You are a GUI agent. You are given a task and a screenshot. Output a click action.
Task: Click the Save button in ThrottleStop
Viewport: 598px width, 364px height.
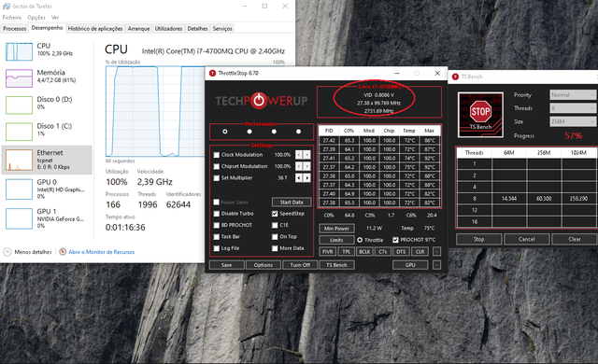pos(226,265)
